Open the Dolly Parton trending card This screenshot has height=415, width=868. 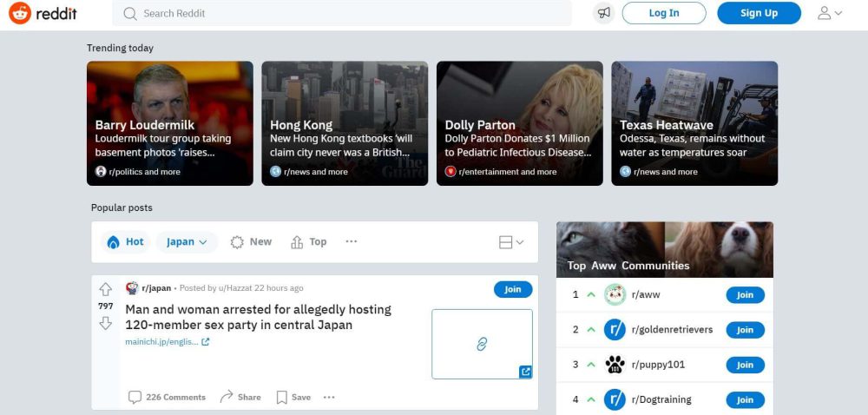pyautogui.click(x=519, y=123)
